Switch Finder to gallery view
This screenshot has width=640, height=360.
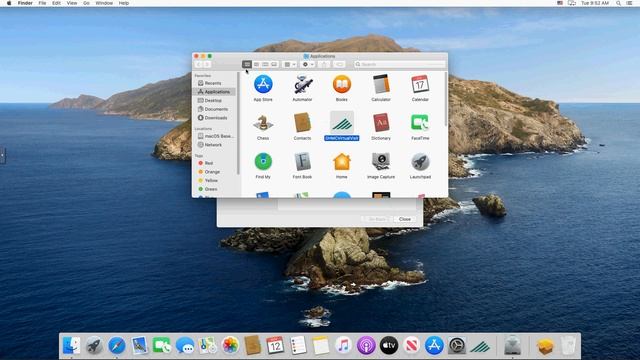click(x=274, y=64)
